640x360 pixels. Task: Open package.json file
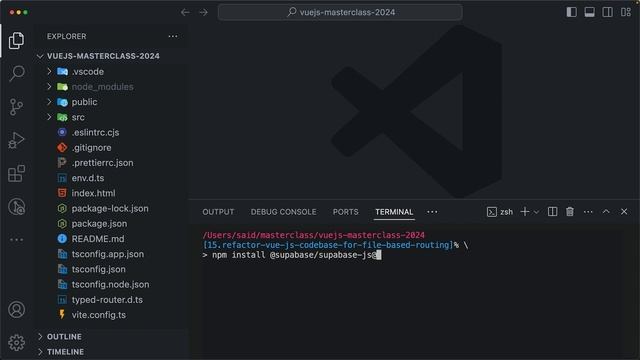click(x=99, y=224)
